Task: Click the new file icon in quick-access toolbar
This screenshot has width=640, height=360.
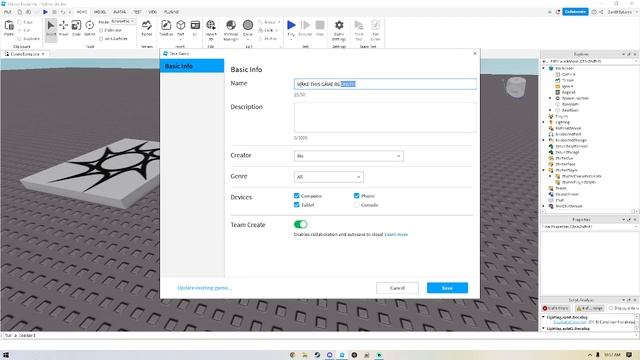Action: pyautogui.click(x=19, y=12)
